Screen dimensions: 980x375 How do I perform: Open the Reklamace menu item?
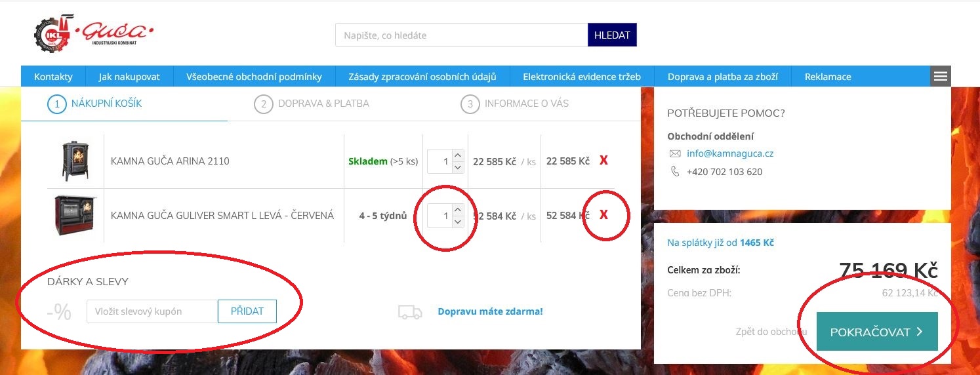click(x=828, y=77)
